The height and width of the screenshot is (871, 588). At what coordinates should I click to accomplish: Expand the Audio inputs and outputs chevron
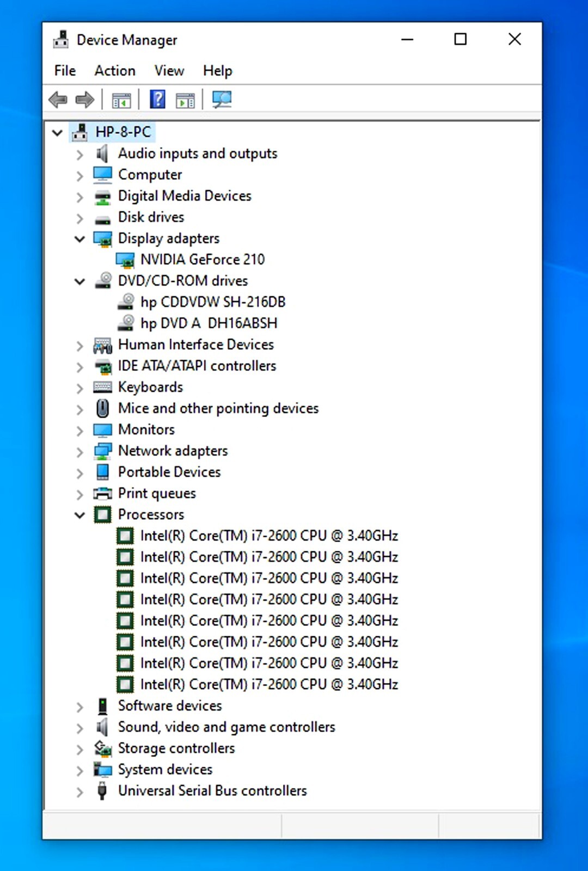[80, 155]
